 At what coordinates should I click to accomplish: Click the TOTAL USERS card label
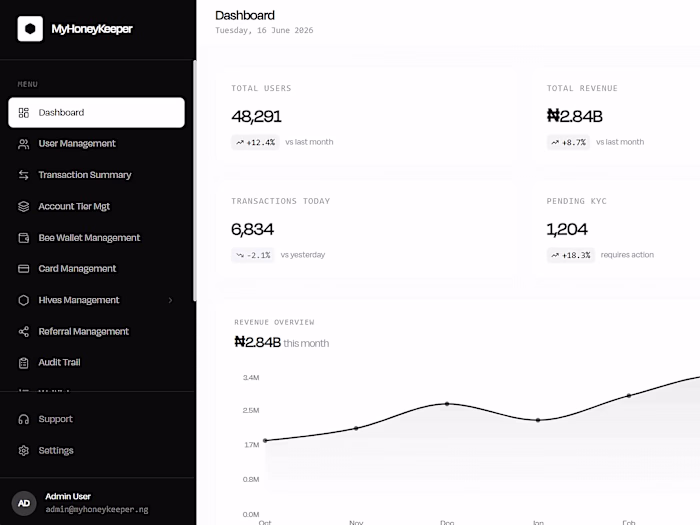261,88
